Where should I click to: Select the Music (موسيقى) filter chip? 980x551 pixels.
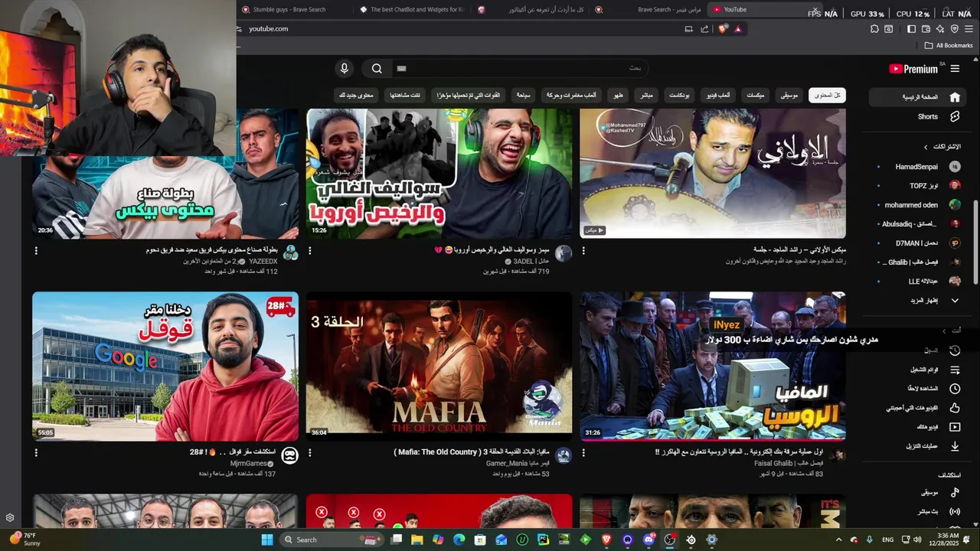(x=789, y=96)
